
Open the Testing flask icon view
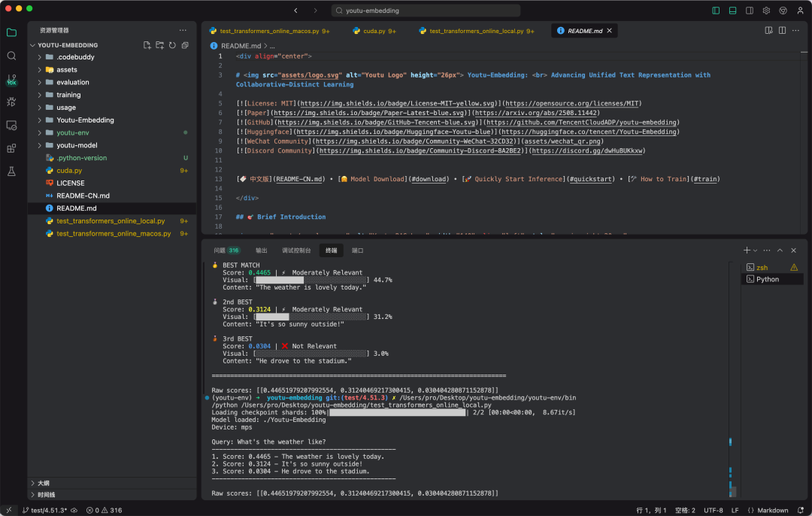click(x=11, y=171)
